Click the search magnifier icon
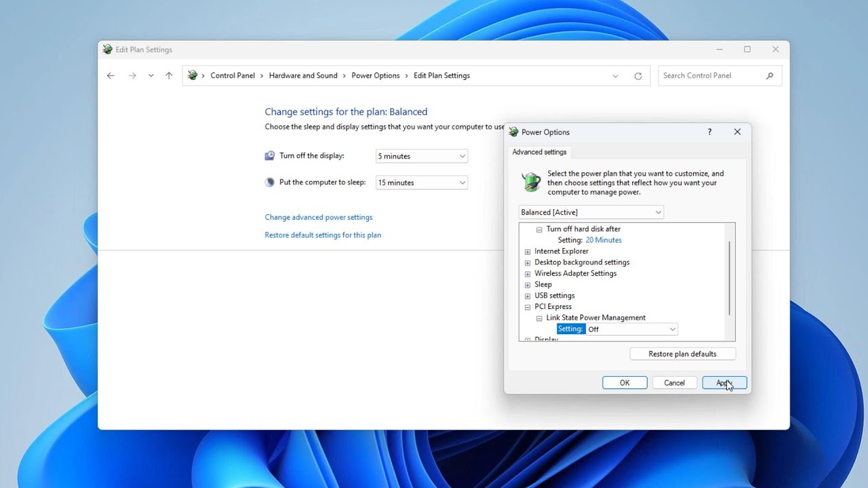The width and height of the screenshot is (868, 488). [770, 76]
